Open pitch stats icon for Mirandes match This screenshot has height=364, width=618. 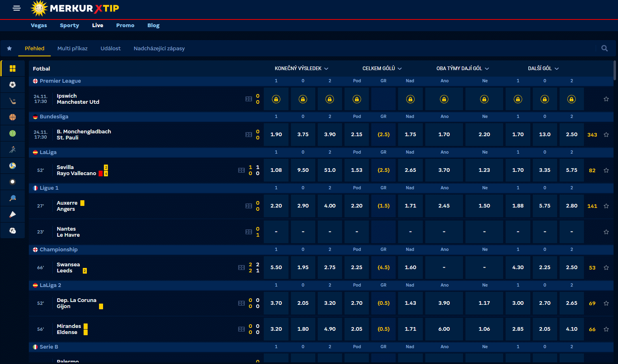241,329
